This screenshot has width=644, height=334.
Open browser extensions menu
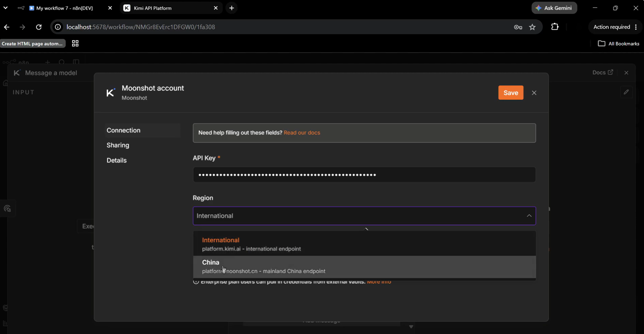coord(555,27)
